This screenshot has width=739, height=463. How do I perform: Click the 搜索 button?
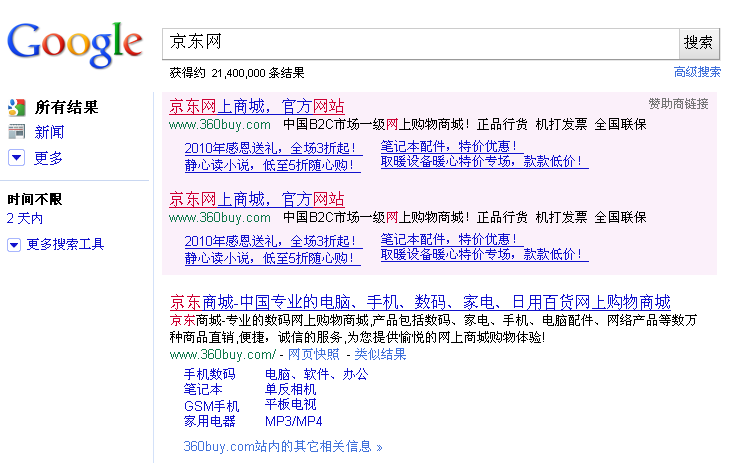[699, 43]
